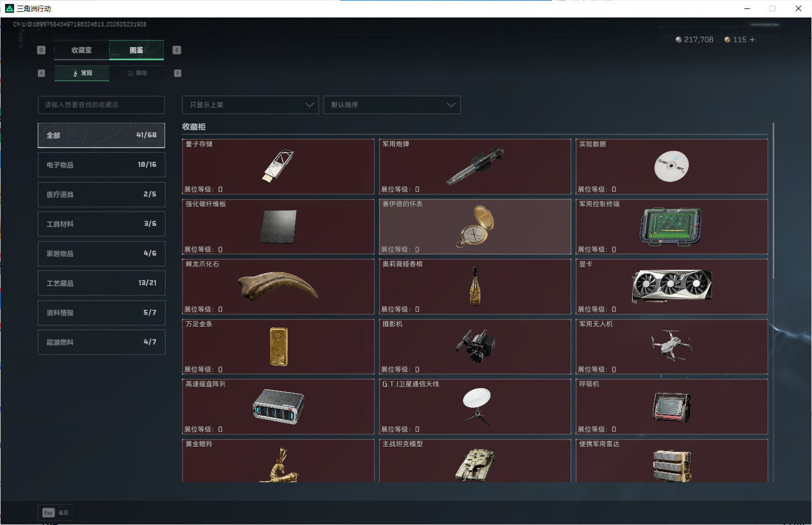
Task: Select the 棘龙爪化石 fossil claw item
Action: pyautogui.click(x=278, y=286)
